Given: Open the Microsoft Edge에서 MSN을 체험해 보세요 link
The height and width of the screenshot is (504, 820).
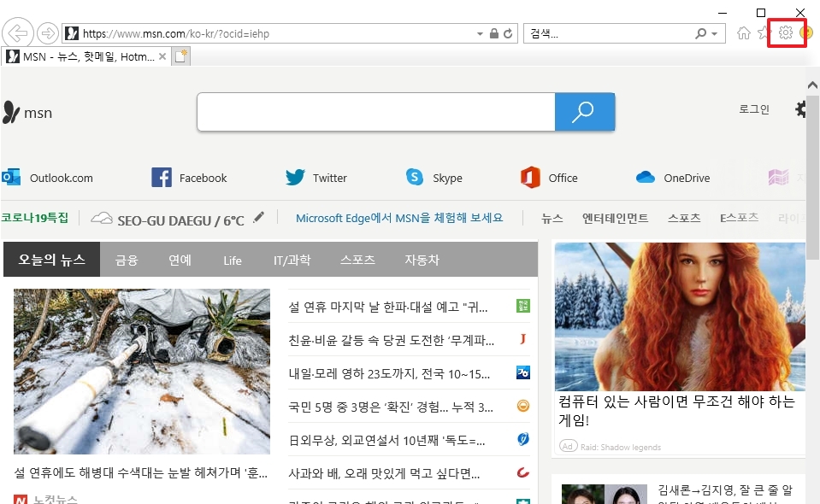Looking at the screenshot, I should pos(399,218).
